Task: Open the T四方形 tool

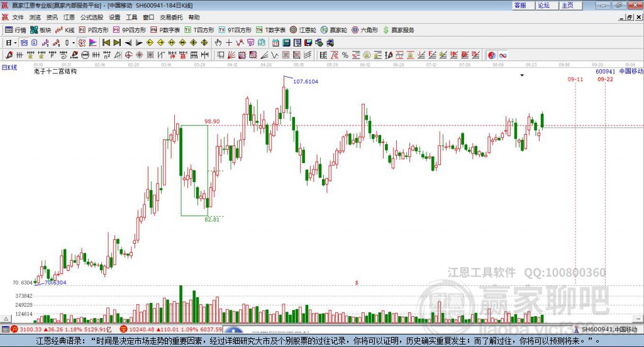Action: [199, 30]
